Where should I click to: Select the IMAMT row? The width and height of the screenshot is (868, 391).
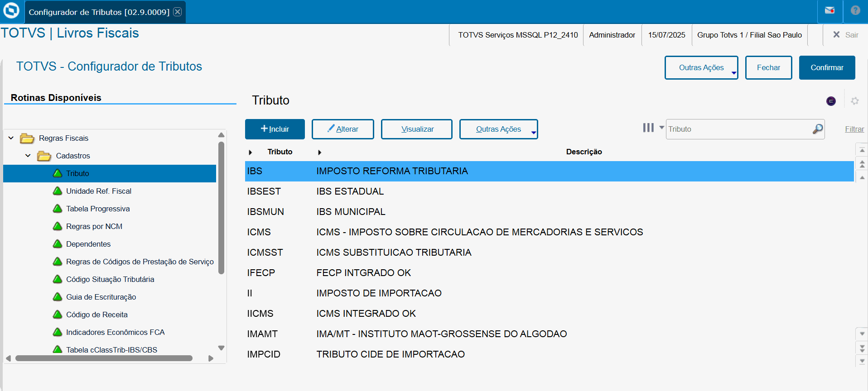549,334
